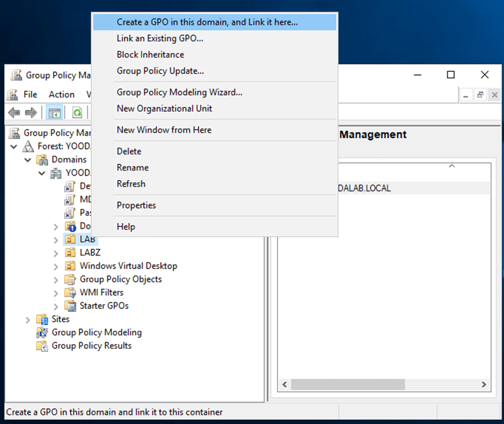Select Rename in the context menu
Screen dimensions: 504x424
point(214,168)
